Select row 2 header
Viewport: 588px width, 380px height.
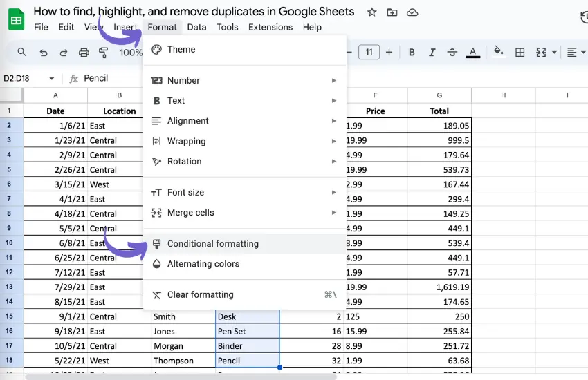[12, 126]
